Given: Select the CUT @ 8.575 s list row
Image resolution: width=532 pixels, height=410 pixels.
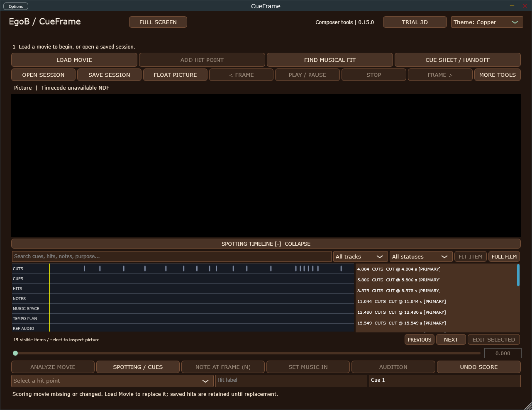Looking at the screenshot, I should [436, 290].
